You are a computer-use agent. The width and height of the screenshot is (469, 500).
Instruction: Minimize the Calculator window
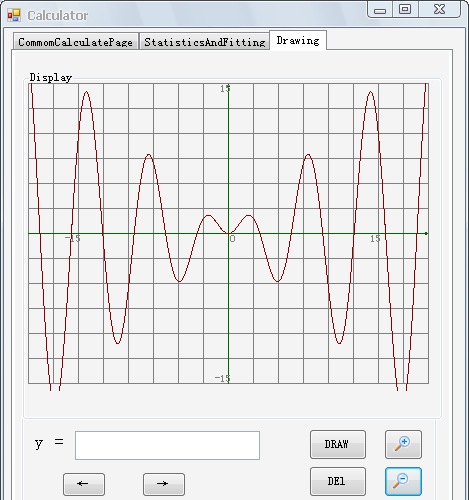380,9
